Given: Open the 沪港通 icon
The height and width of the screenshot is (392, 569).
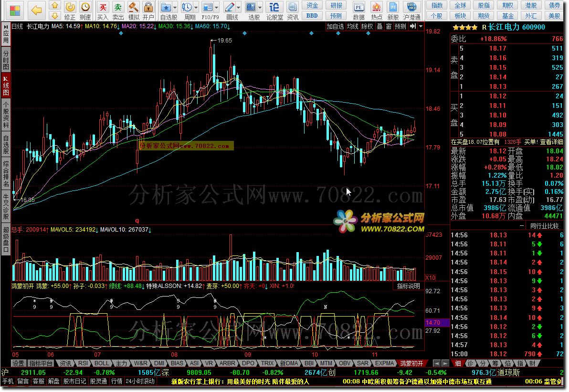Looking at the screenshot, I should click(x=412, y=11).
